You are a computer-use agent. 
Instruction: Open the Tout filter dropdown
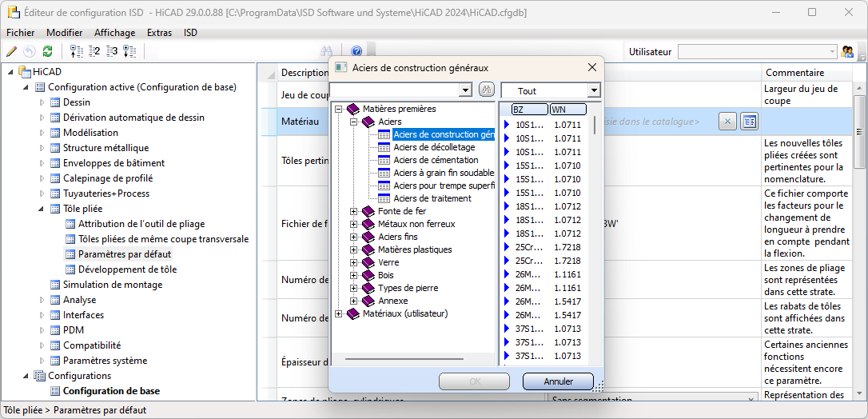[594, 91]
